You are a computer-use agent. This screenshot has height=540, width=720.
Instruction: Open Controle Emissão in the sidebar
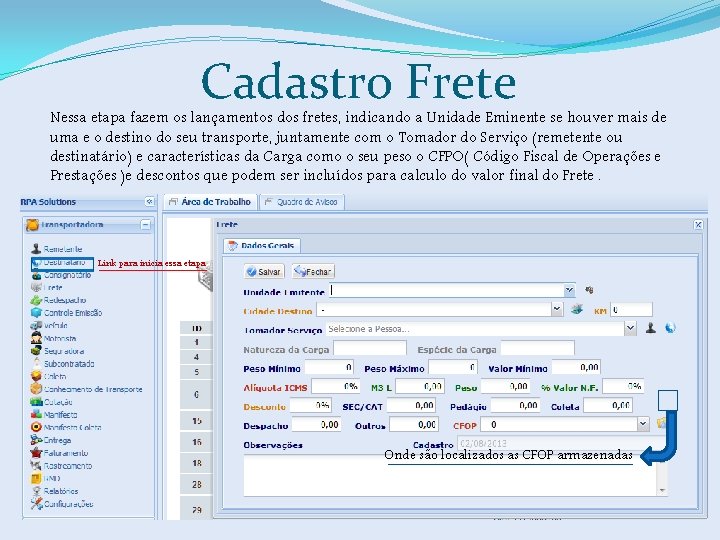coord(67,313)
